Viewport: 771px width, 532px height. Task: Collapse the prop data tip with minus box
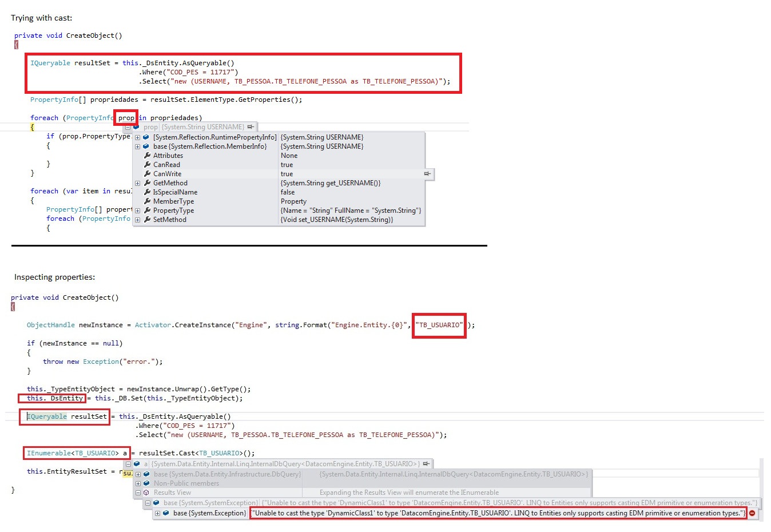128,127
